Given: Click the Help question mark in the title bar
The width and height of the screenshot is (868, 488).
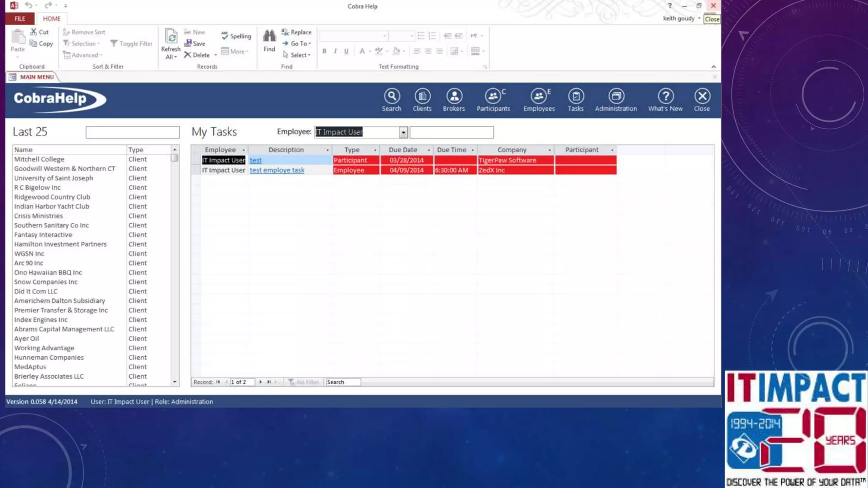Looking at the screenshot, I should [x=670, y=6].
